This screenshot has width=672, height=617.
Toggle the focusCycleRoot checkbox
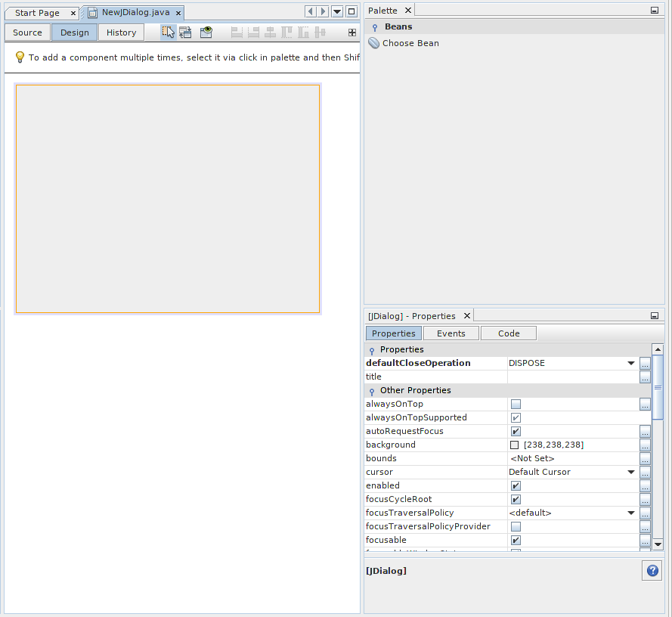point(516,499)
